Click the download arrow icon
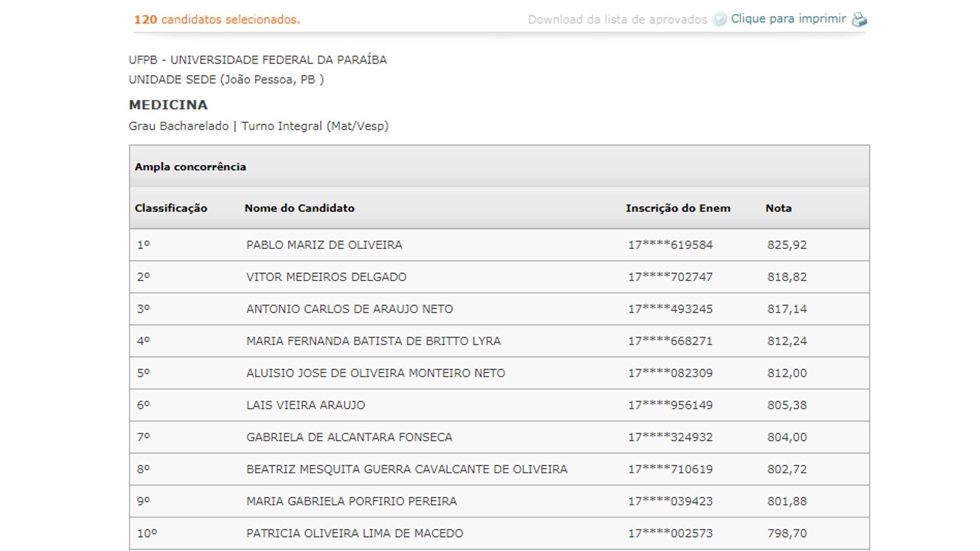Viewport: 980px width, 551px height. click(720, 19)
